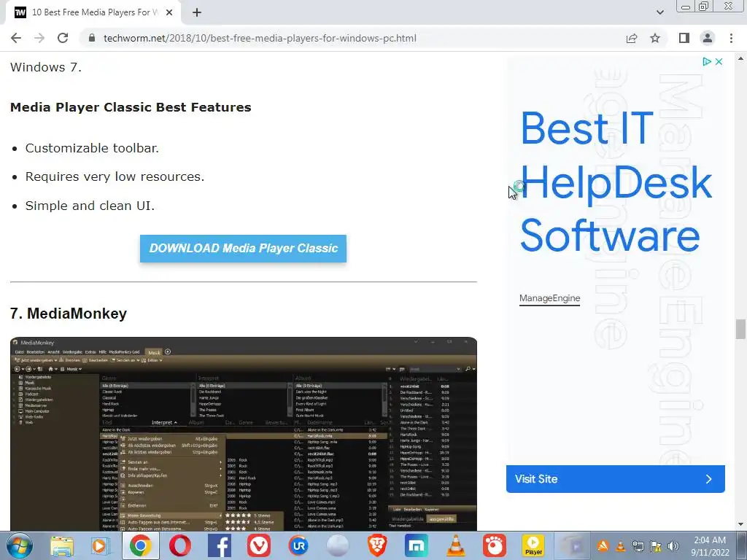Launch UR Browser from taskbar
The width and height of the screenshot is (747, 560).
click(x=298, y=545)
